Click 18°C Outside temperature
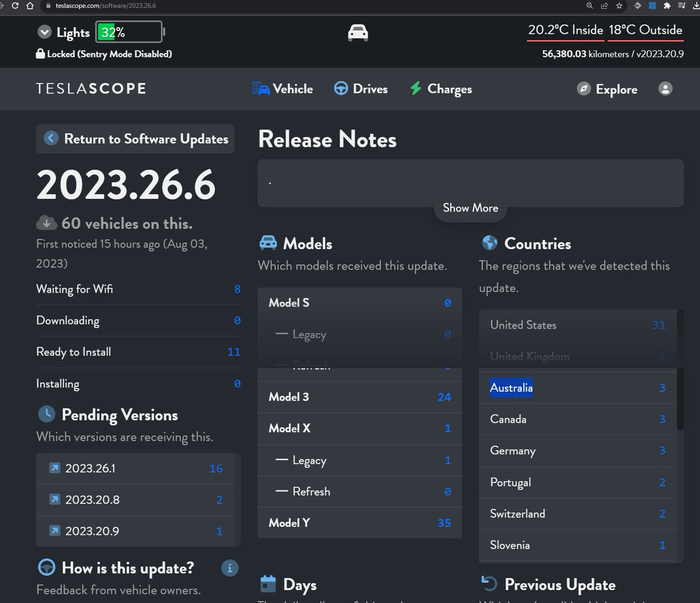The image size is (700, 603). click(645, 30)
